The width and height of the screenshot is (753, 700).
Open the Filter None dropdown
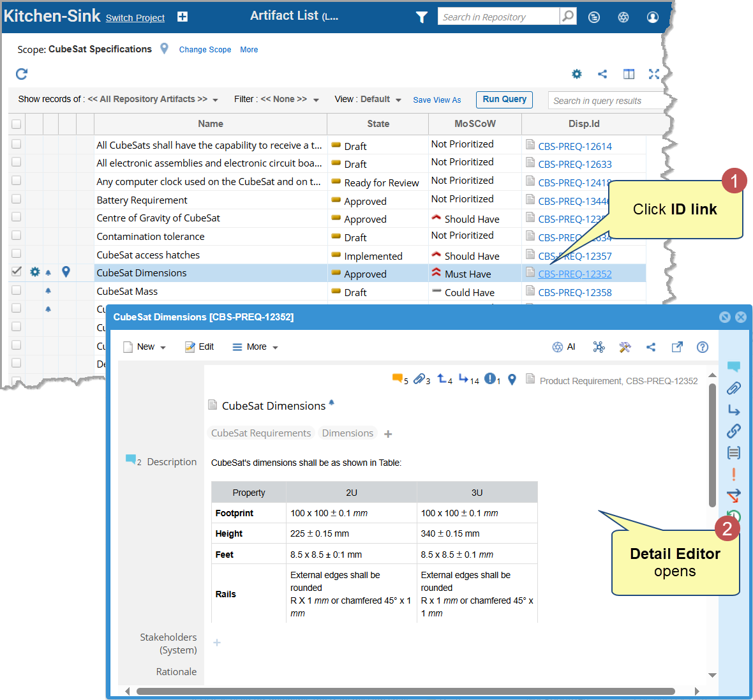276,100
